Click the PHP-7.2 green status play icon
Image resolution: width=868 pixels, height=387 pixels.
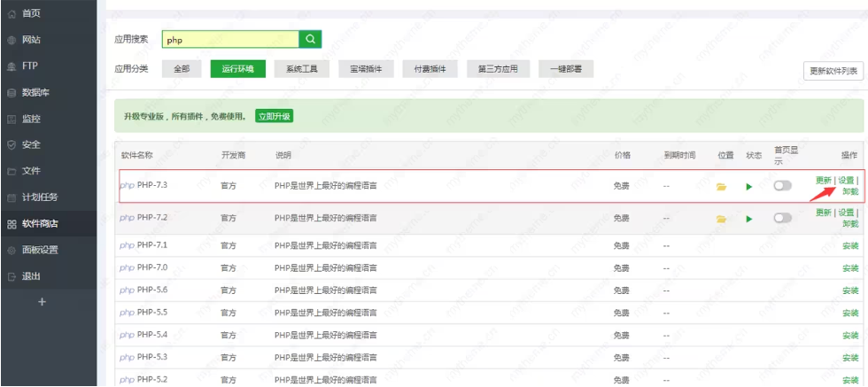749,220
